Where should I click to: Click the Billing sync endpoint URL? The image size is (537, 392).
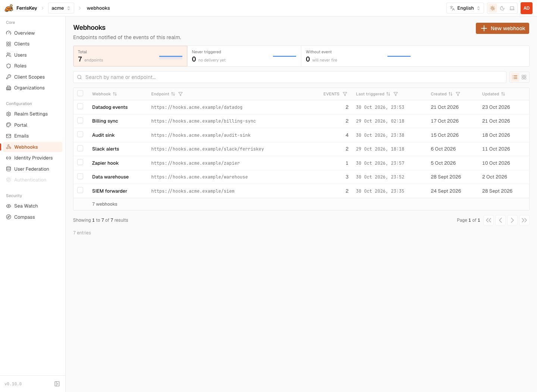coord(204,121)
